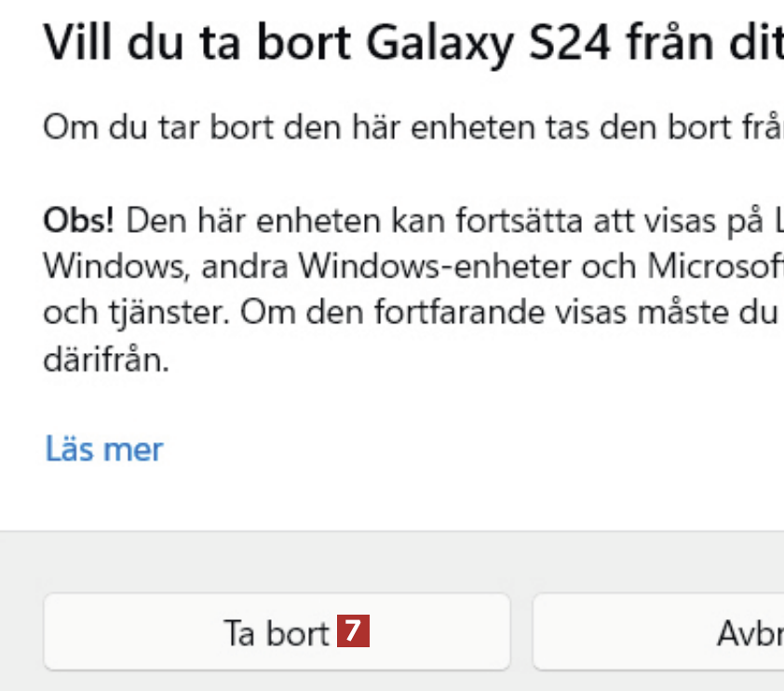Viewport: 784px width, 691px height.
Task: Click the word "Microsoft" in the note
Action: coord(717,265)
